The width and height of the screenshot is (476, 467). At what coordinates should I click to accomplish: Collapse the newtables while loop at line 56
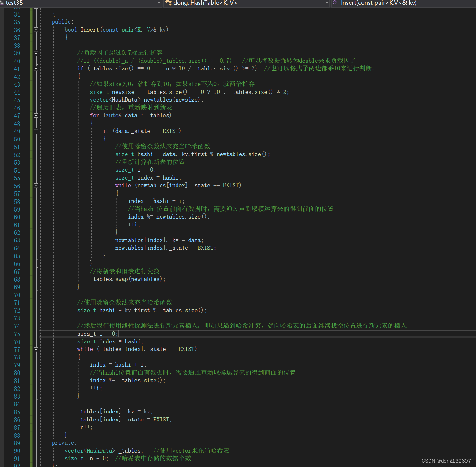(36, 186)
